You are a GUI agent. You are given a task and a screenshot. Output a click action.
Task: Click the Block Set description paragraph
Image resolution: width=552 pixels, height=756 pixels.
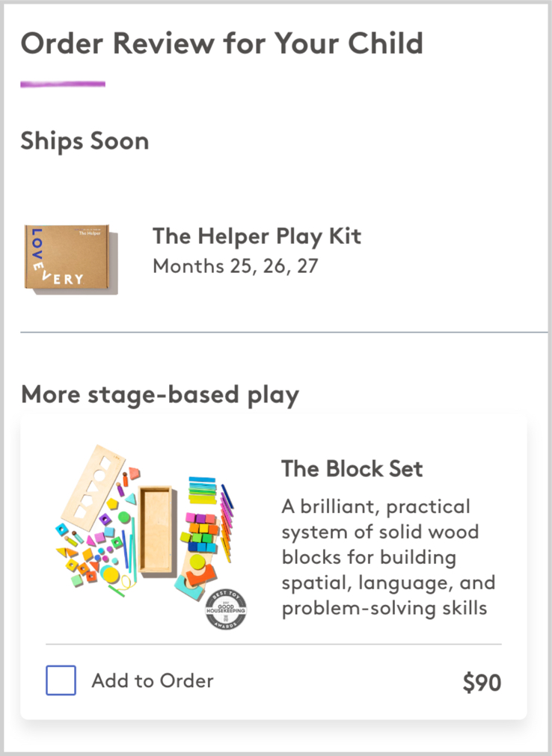387,557
